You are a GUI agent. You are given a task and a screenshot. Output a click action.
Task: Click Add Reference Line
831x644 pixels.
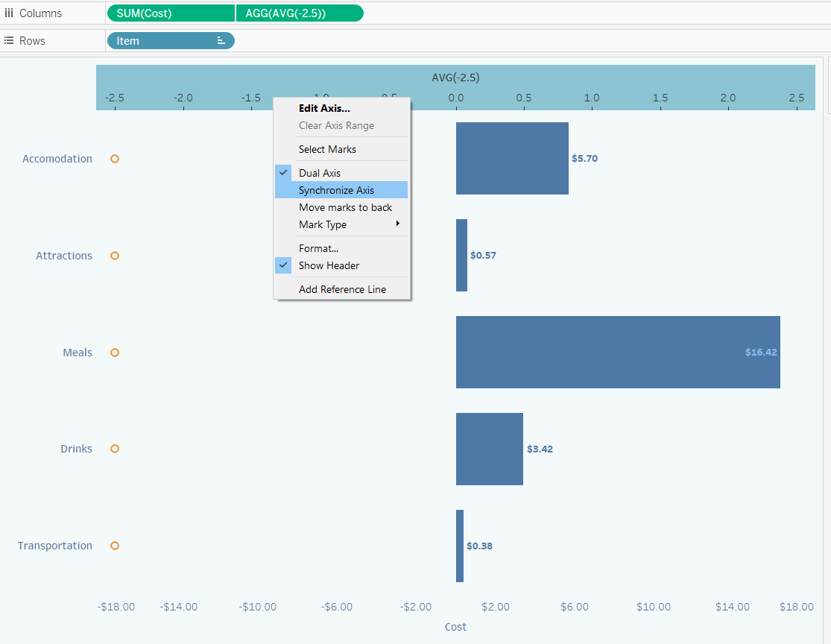[342, 289]
